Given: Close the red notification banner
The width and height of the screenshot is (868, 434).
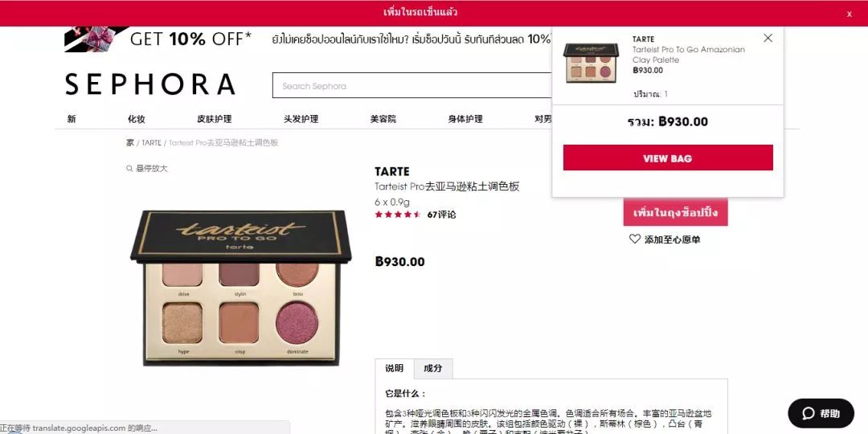Looking at the screenshot, I should 849,14.
